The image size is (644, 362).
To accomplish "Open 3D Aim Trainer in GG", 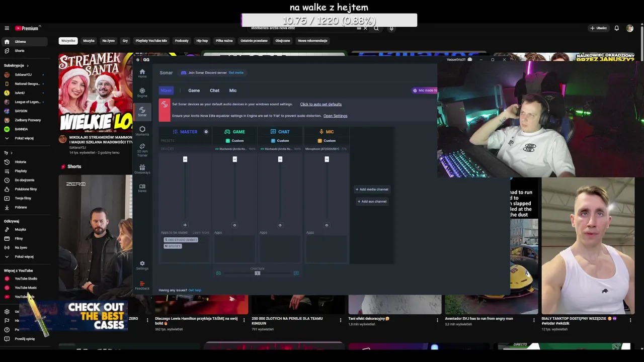I will pyautogui.click(x=142, y=150).
